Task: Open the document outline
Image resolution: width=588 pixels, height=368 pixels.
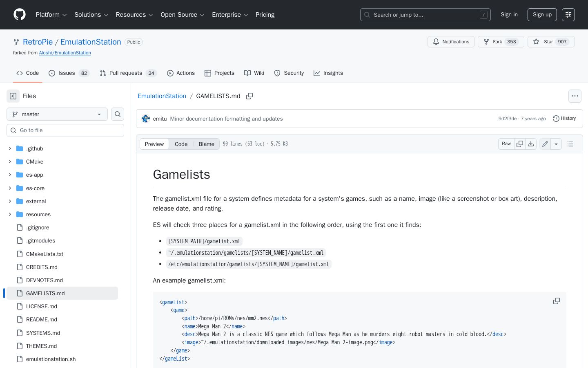Action: 570,144
